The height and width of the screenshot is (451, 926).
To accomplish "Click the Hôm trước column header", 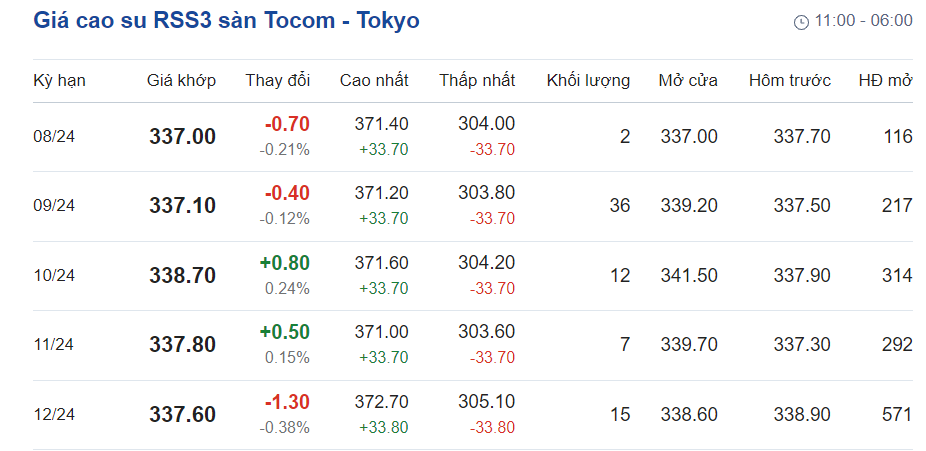I will pos(789,81).
